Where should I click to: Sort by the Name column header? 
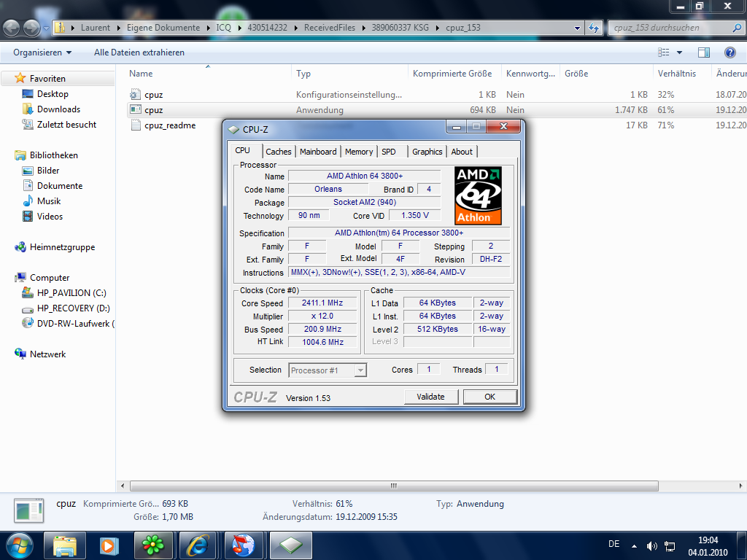[x=141, y=74]
